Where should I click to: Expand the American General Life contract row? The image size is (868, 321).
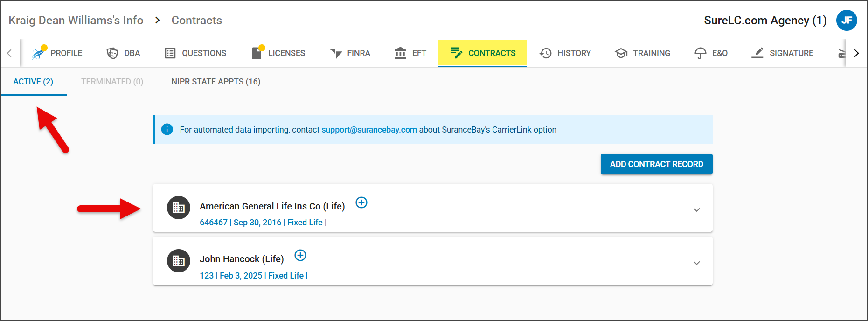pyautogui.click(x=696, y=210)
